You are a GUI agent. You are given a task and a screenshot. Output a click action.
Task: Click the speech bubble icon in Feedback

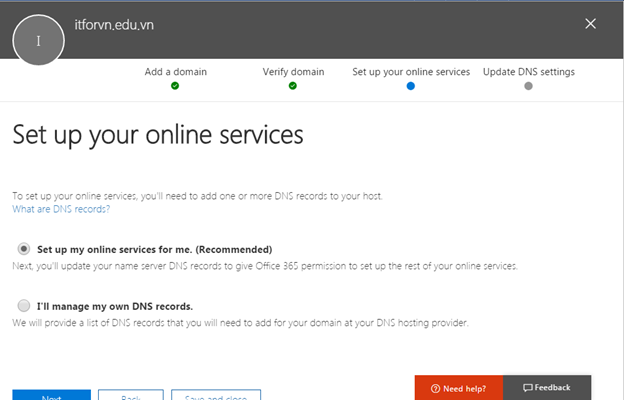click(x=527, y=388)
